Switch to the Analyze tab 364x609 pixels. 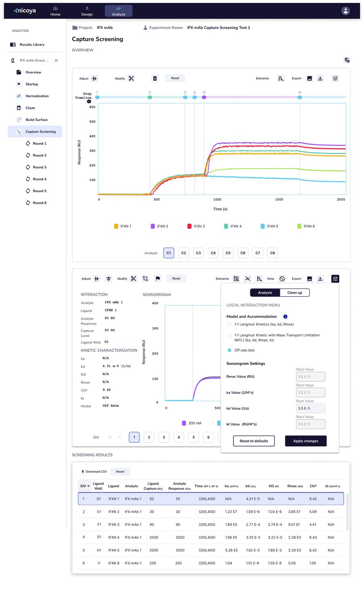pyautogui.click(x=119, y=11)
